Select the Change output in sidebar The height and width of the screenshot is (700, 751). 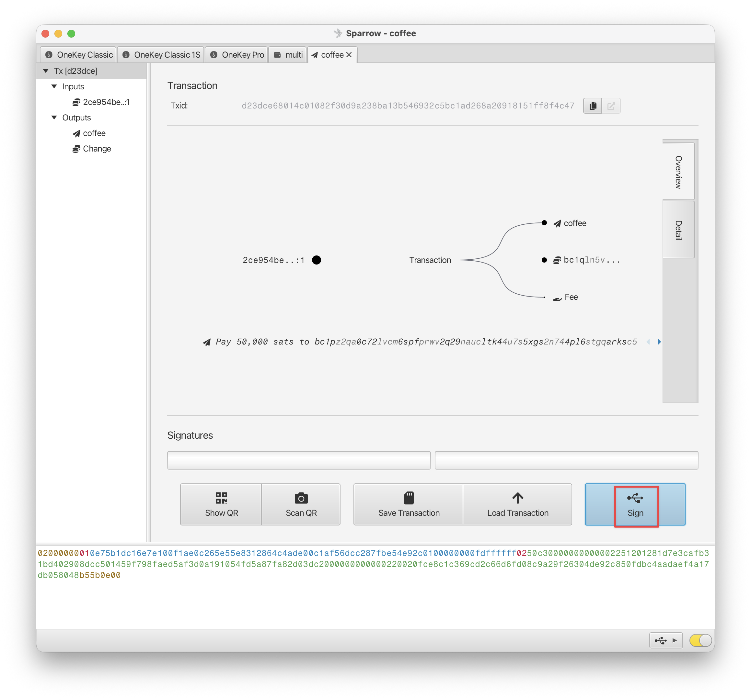92,149
